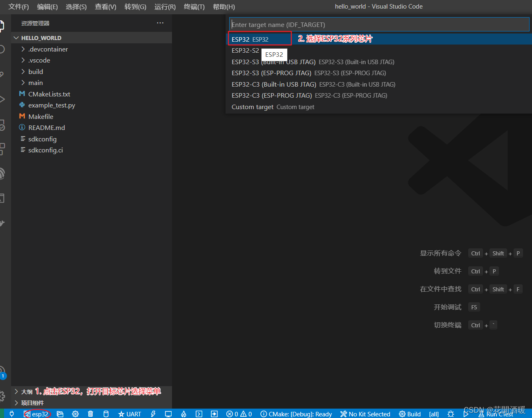Screen dimensions: 532x418
Task: Select ESP32-S2 target option
Action: 379,51
